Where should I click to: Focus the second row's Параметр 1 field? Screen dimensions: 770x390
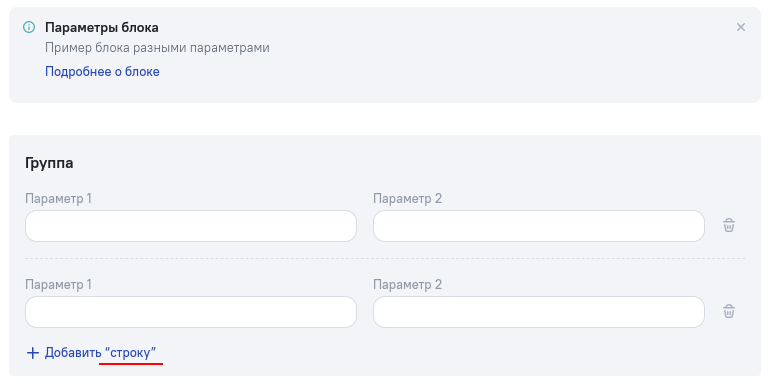pos(191,312)
